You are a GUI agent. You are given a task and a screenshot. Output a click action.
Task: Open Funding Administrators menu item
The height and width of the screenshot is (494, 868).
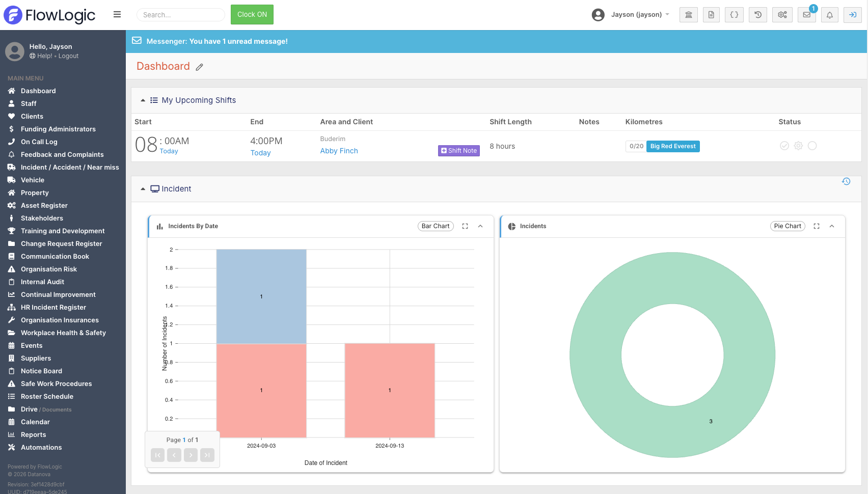pos(58,129)
